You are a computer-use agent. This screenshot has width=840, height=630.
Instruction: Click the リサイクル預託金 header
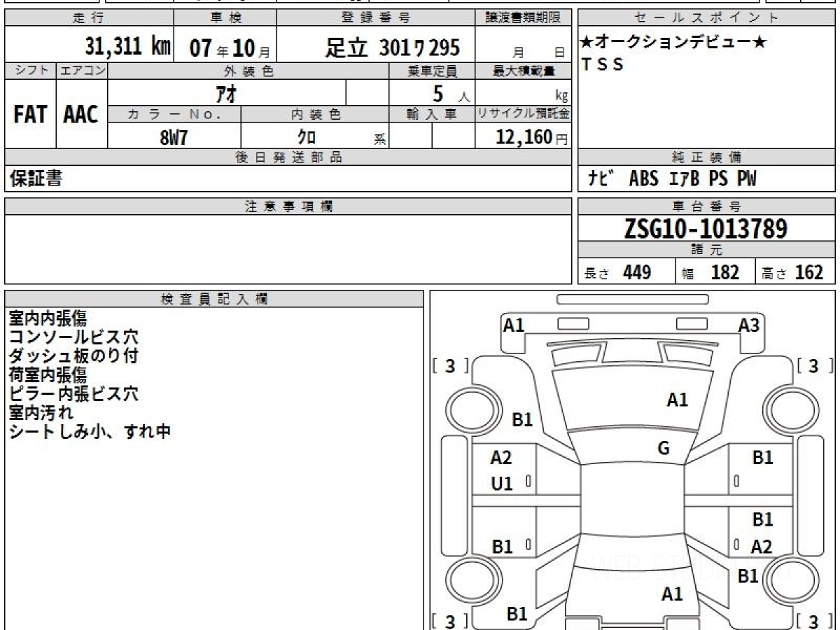tap(524, 115)
